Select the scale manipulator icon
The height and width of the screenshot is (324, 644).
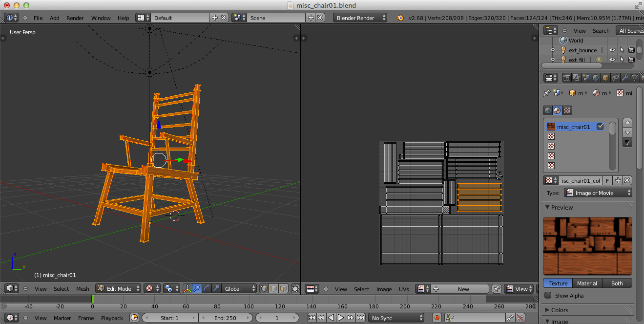(216, 289)
